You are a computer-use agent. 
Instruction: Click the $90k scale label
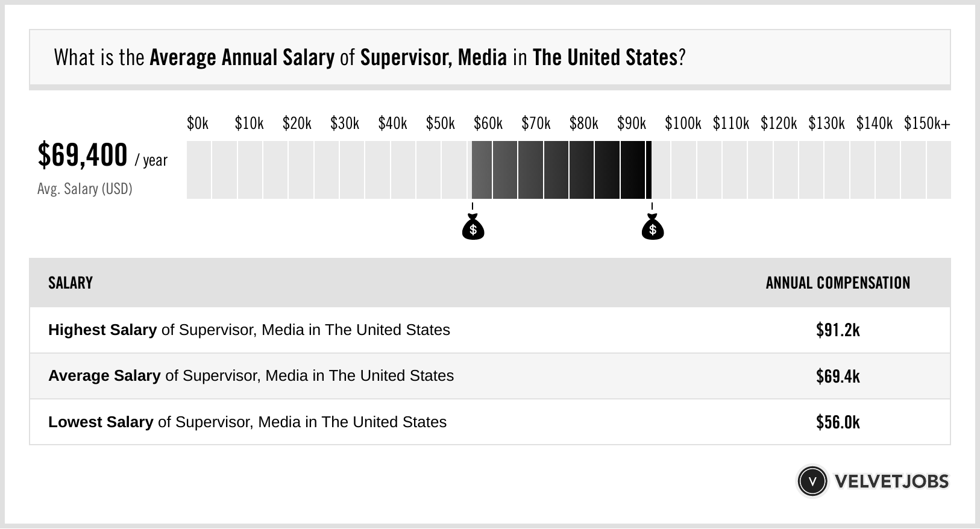[x=632, y=124]
